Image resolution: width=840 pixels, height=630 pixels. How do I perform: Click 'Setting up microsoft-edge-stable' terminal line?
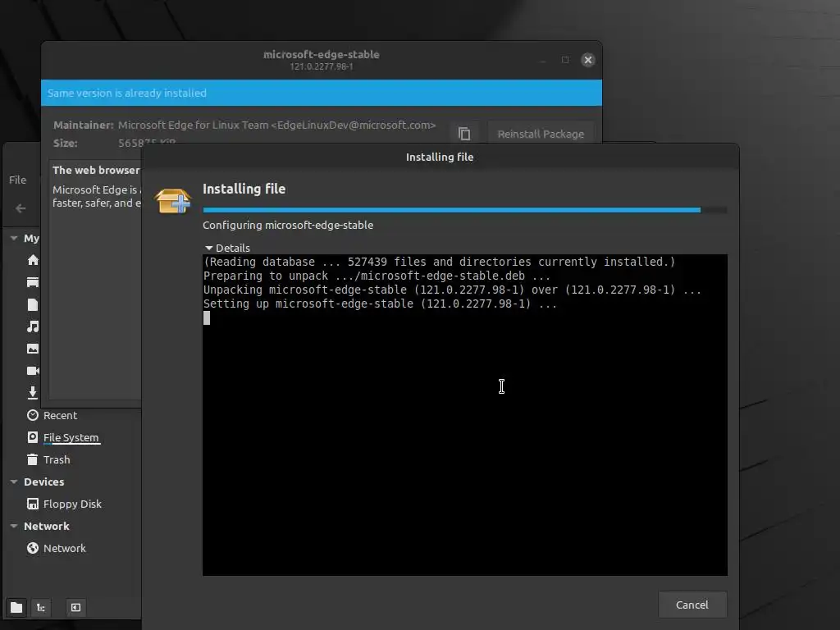380,304
